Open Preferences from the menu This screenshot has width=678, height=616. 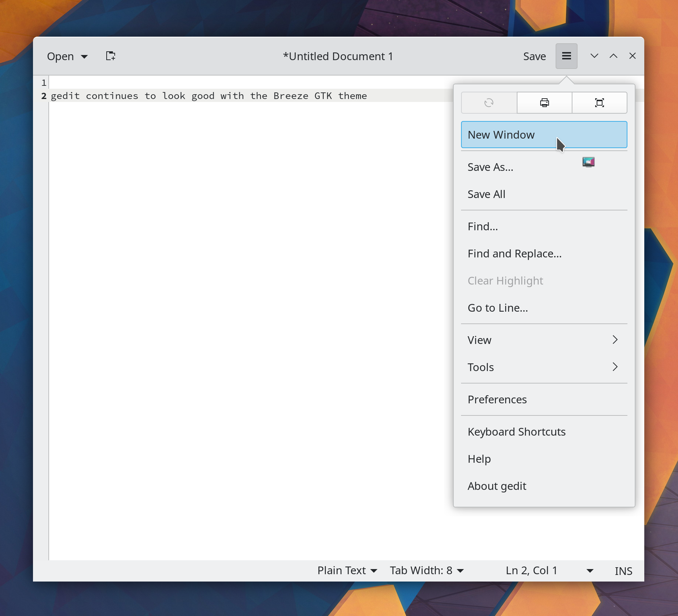point(497,399)
